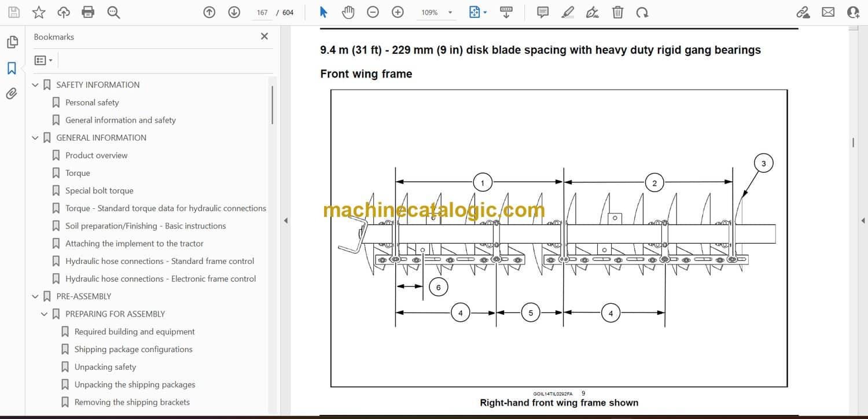Click the 604 total pages count
The width and height of the screenshot is (868, 419).
(288, 13)
